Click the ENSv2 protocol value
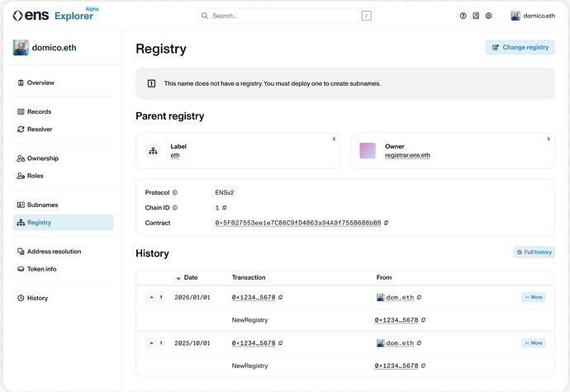The height and width of the screenshot is (392, 570). pyautogui.click(x=225, y=192)
